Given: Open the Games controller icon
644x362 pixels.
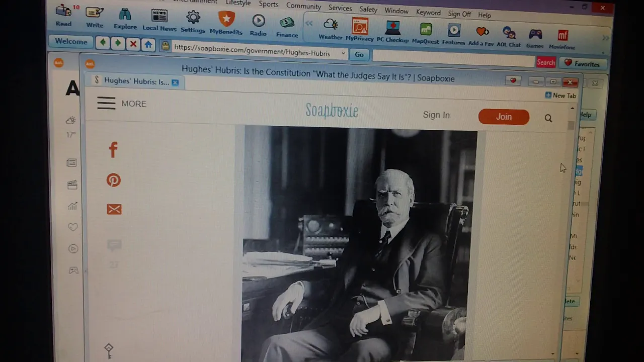Looking at the screenshot, I should click(535, 38).
